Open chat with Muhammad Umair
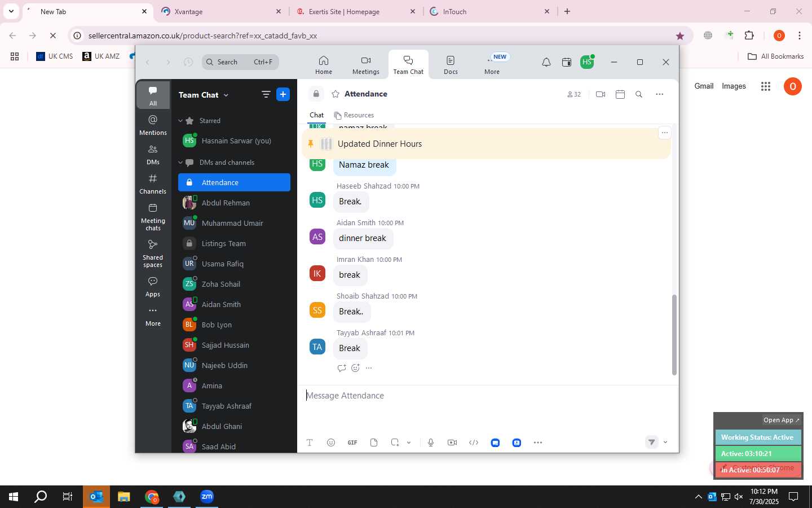Screen dimensions: 812x508 point(234,224)
